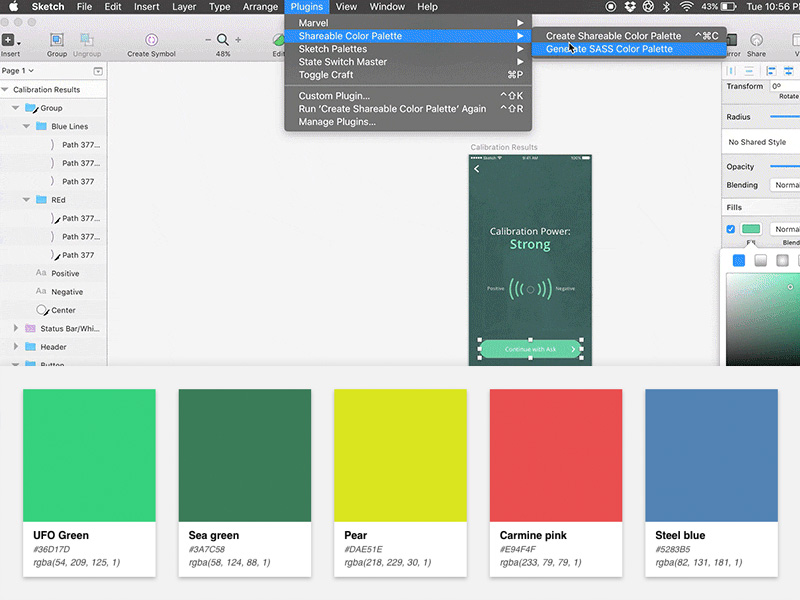The image size is (800, 600).
Task: Choose Generate SASS Color Palette
Action: (629, 49)
